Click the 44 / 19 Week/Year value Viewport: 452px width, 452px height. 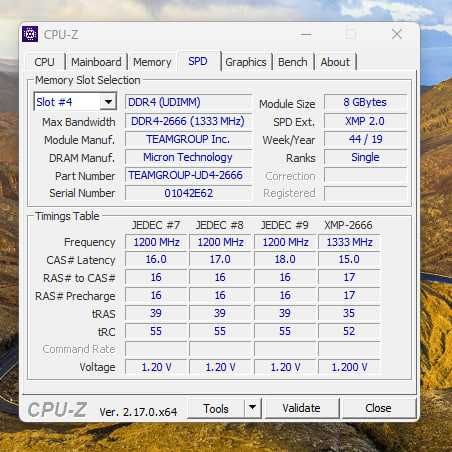(x=365, y=139)
